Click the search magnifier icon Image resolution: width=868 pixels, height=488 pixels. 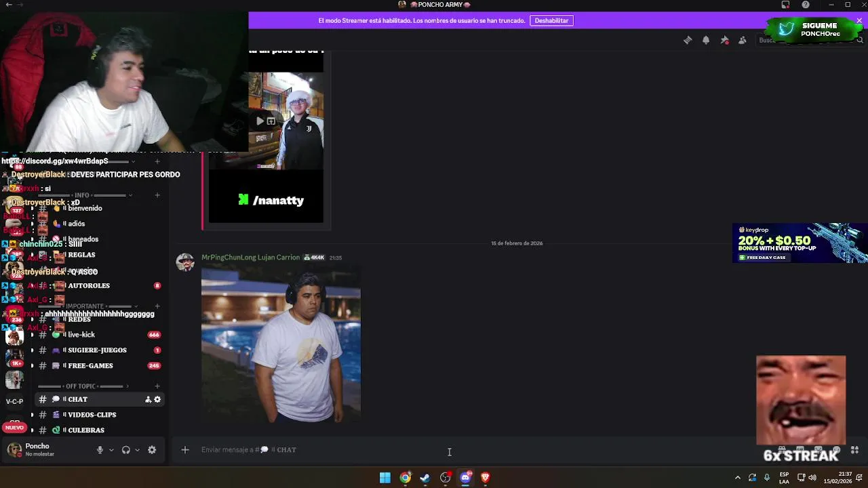point(860,40)
